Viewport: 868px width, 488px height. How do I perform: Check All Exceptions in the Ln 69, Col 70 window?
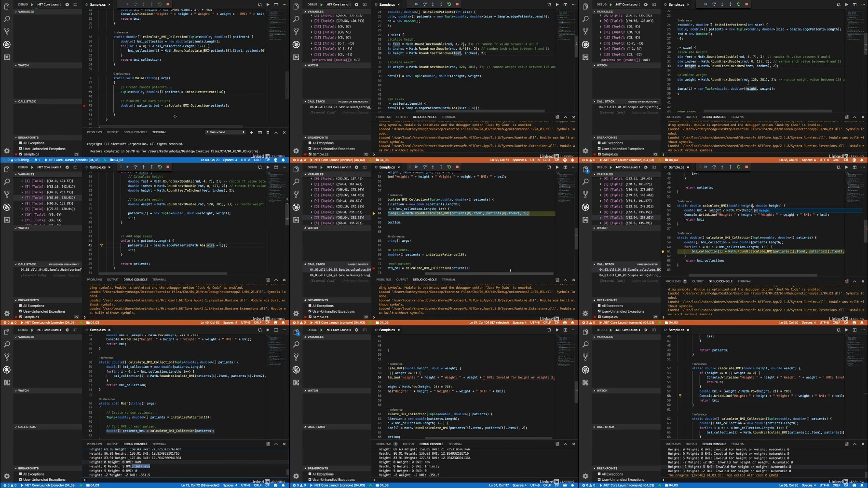[20, 143]
